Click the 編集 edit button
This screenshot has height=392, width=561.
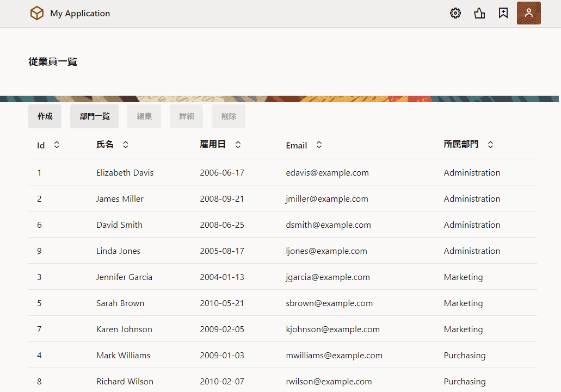[144, 116]
